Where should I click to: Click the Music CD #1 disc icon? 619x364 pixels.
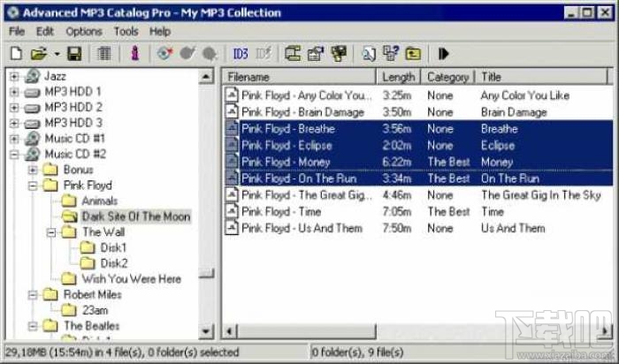coord(32,139)
